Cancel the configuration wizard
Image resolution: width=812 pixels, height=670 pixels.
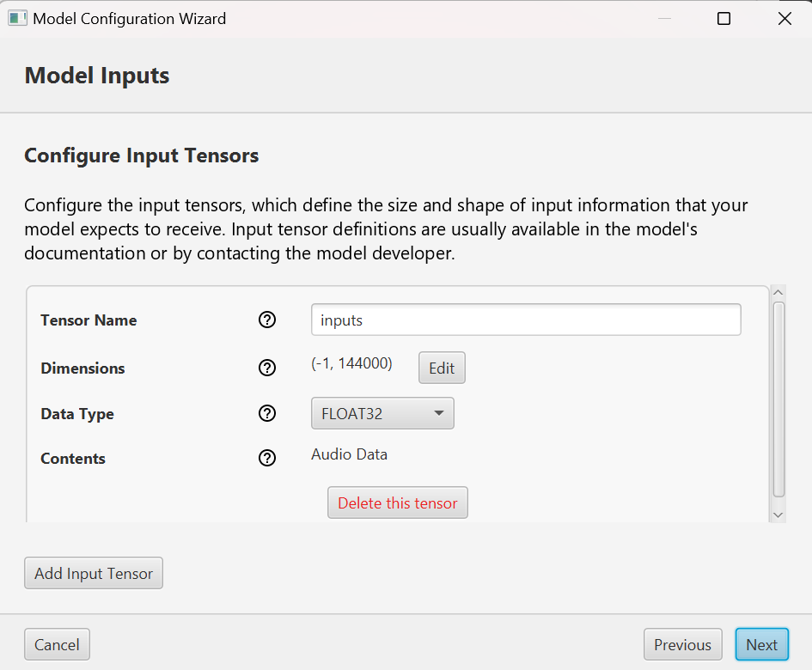click(57, 645)
